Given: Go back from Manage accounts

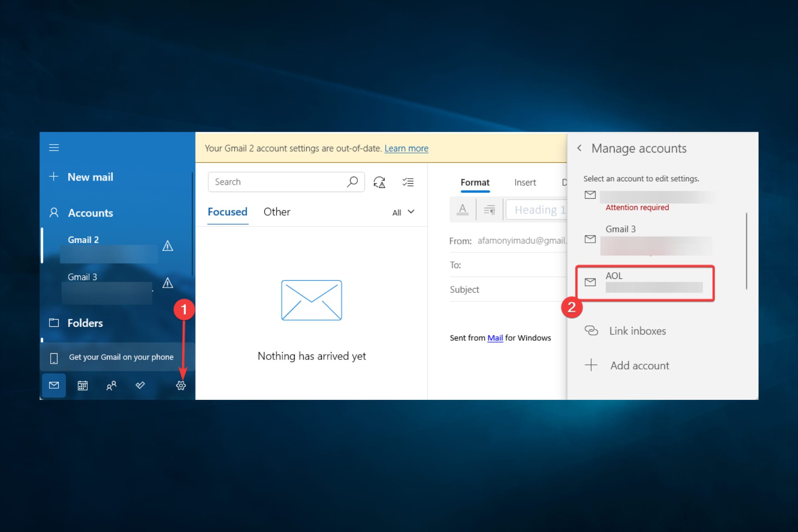Looking at the screenshot, I should click(579, 148).
